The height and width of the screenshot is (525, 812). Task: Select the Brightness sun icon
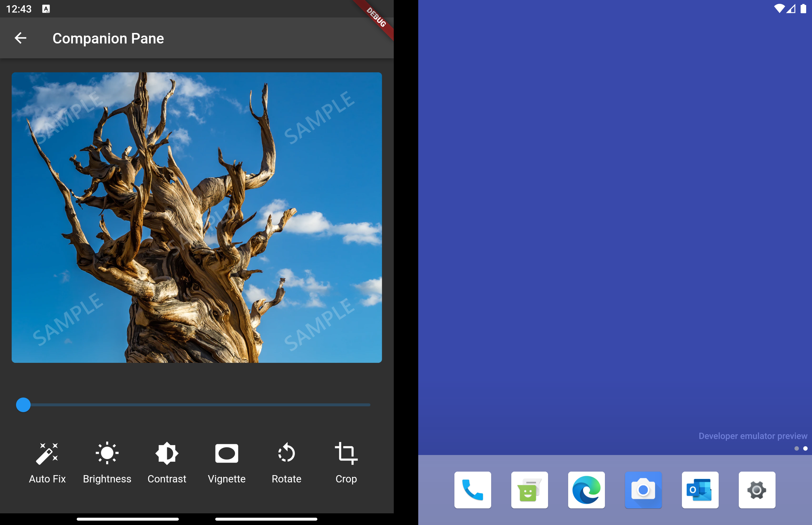click(107, 454)
